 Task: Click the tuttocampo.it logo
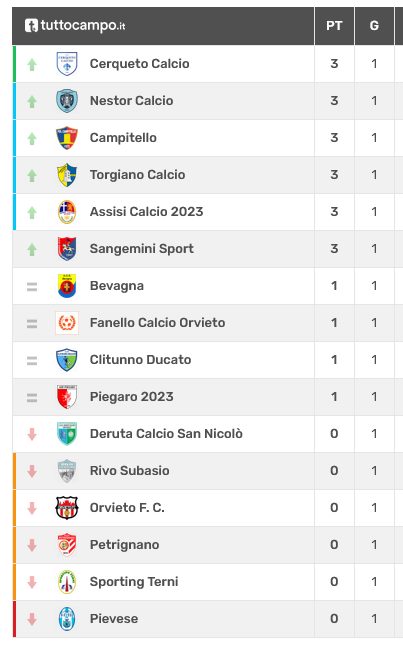coord(75,26)
